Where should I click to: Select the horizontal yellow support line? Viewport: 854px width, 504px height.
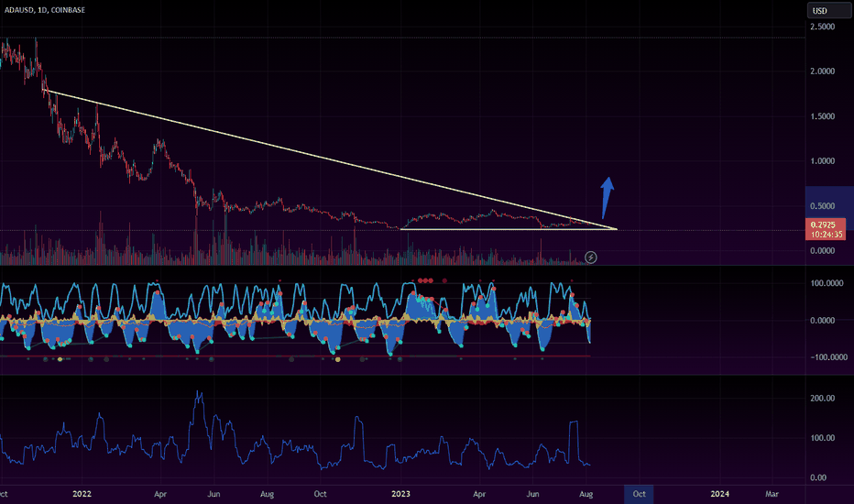click(509, 229)
